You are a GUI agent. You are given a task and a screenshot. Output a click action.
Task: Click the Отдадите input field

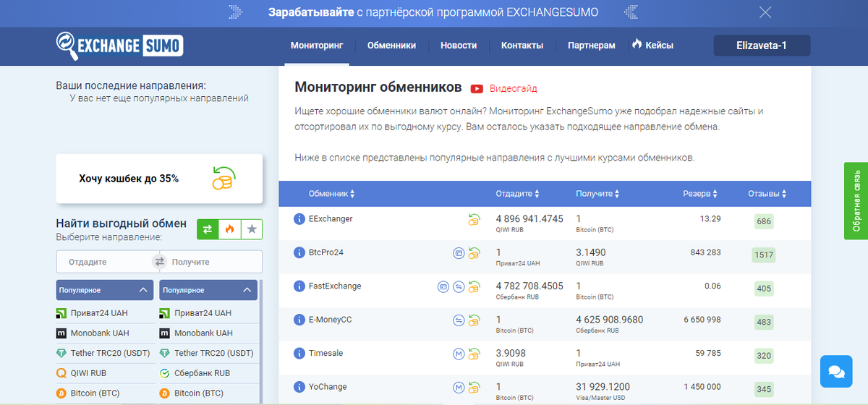[x=104, y=262]
